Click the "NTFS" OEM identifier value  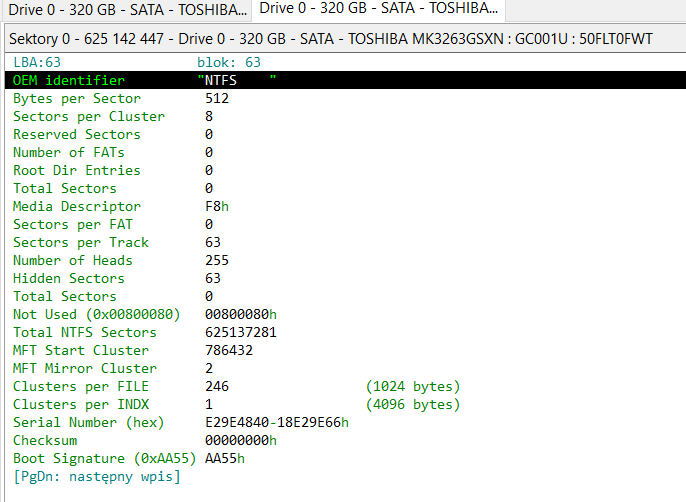pyautogui.click(x=237, y=80)
